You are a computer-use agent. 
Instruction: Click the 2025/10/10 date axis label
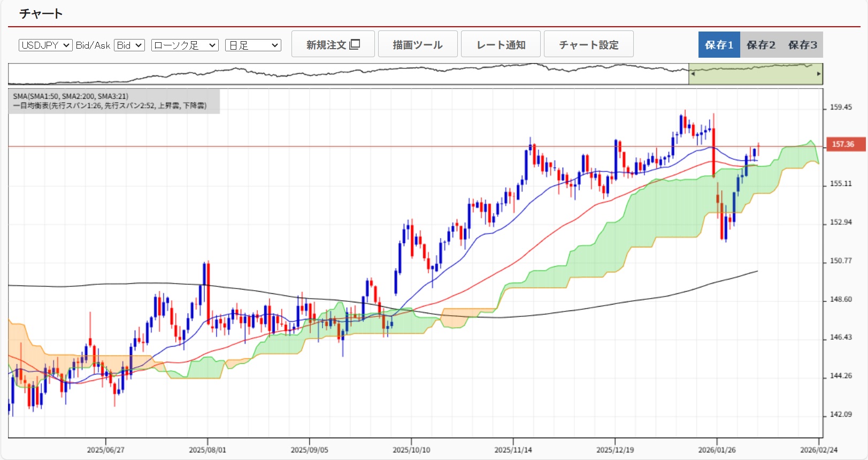[411, 450]
